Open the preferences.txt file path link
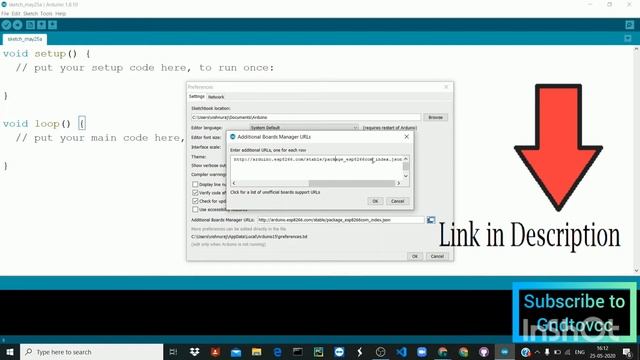Screen dimensions: 640x360 pos(249,237)
